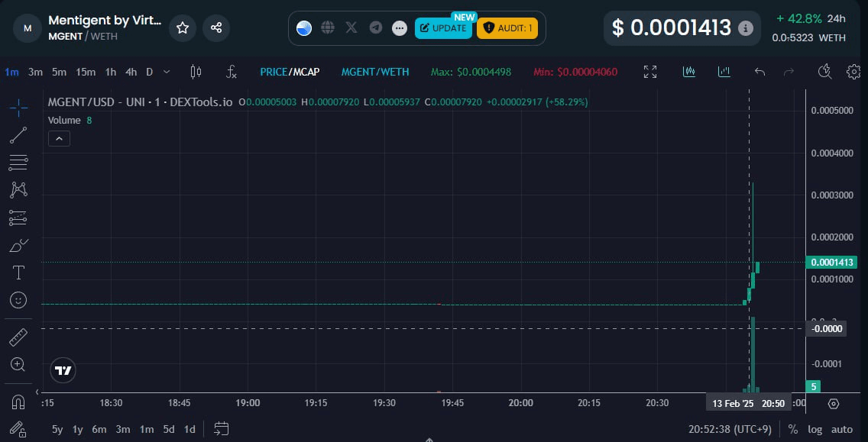Click the candlestick chart layout icon

pyautogui.click(x=689, y=72)
